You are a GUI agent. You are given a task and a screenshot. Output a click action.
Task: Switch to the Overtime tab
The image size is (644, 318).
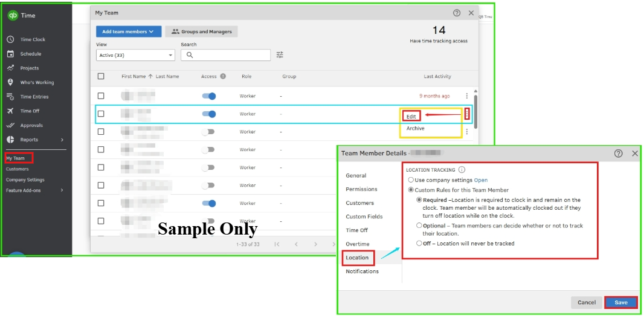click(x=357, y=244)
